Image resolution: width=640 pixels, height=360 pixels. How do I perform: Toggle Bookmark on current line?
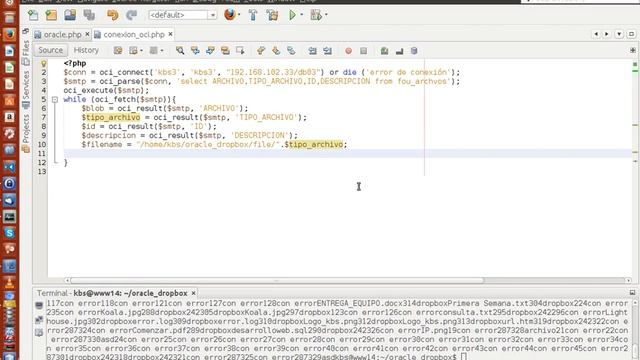click(291, 51)
